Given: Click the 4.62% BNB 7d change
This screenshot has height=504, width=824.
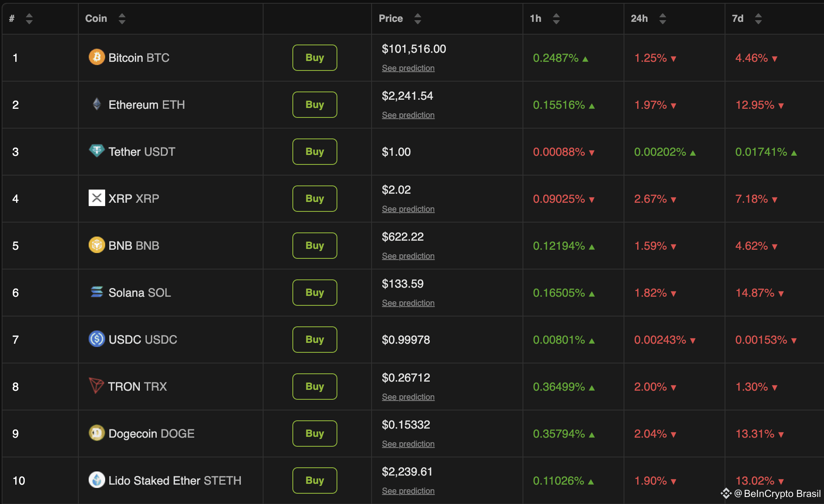Looking at the screenshot, I should pos(756,246).
